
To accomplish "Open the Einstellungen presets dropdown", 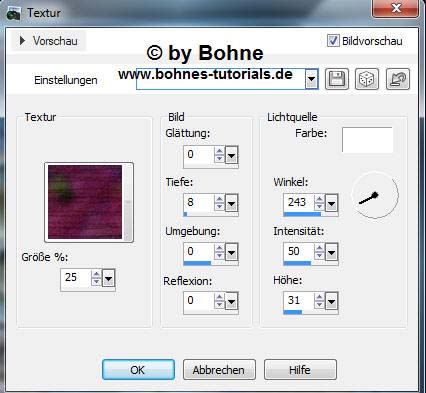I will pos(311,79).
